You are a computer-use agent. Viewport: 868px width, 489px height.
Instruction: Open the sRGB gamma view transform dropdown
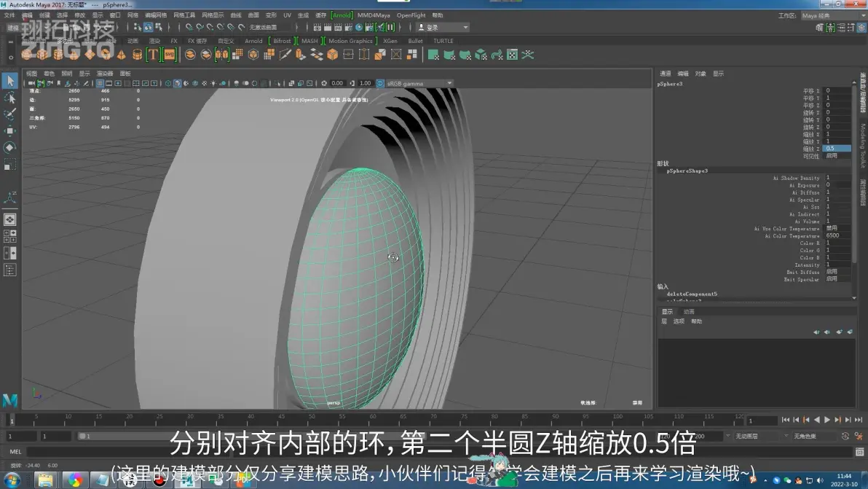coord(419,84)
